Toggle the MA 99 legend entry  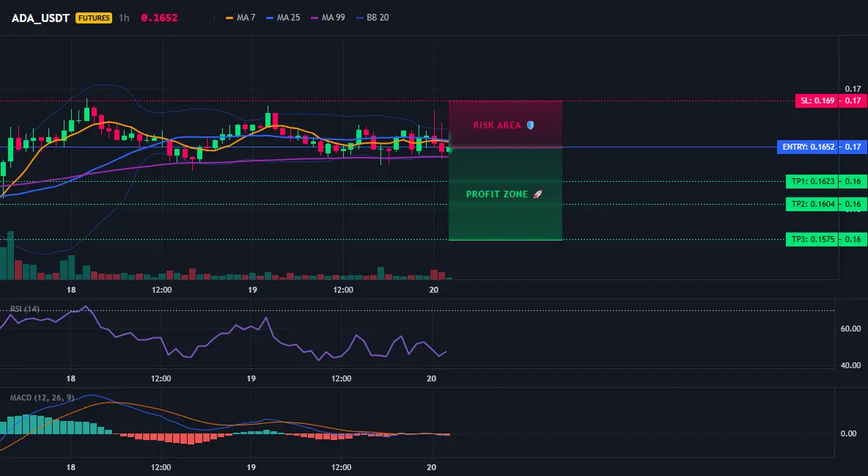click(x=328, y=18)
